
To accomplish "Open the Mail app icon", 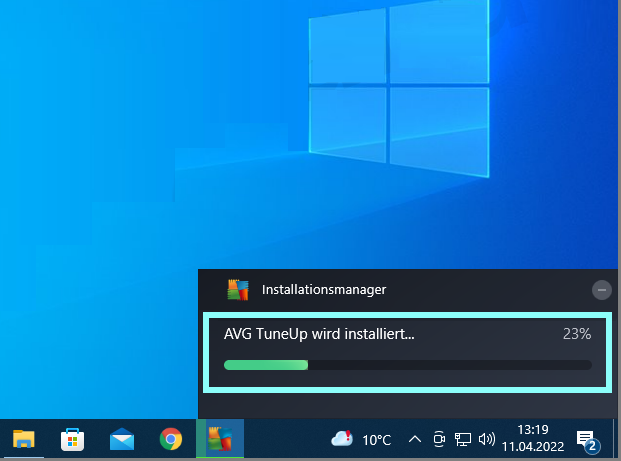I will (x=122, y=439).
